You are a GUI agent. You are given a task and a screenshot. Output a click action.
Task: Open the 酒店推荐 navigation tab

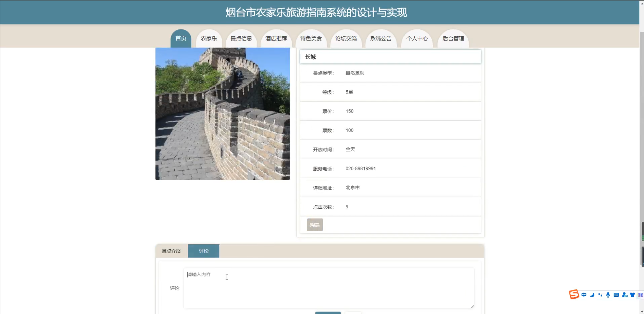276,38
